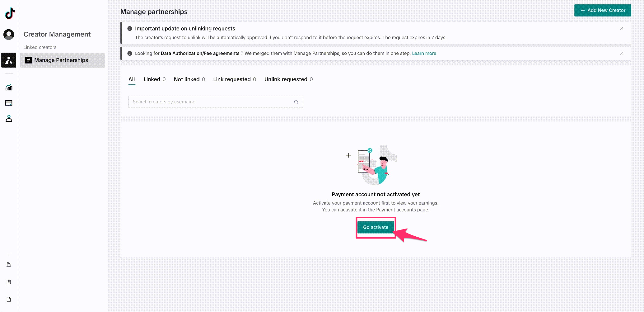644x312 pixels.
Task: Close the Data Authorization notice banner
Action: point(622,54)
